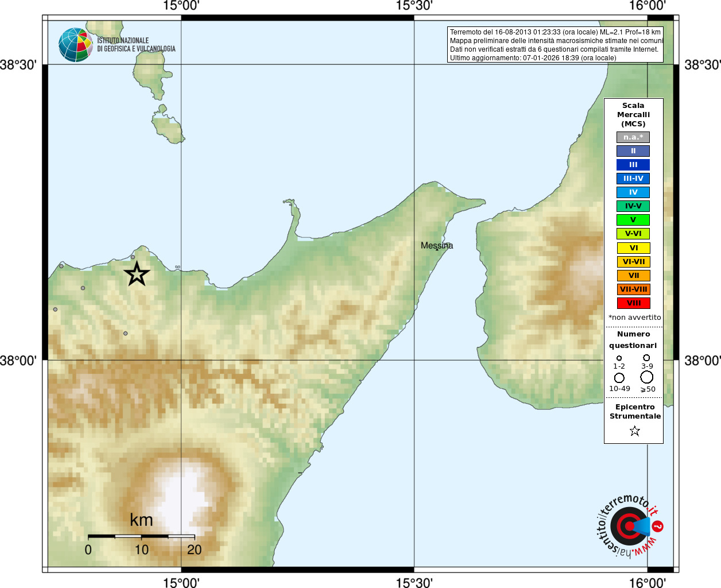The image size is (721, 588).
Task: Pick the bright green V legend swatch
Action: tap(633, 220)
